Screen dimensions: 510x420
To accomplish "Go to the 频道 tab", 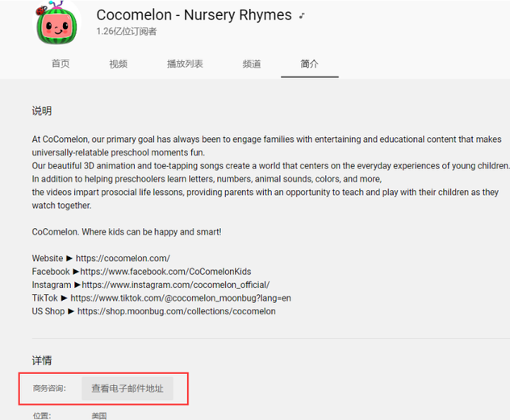I will click(252, 64).
